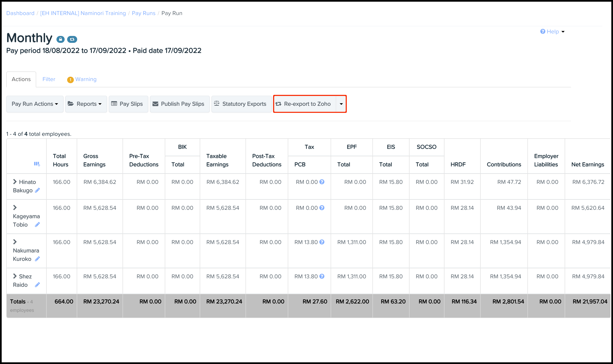Open the Help menu
The height and width of the screenshot is (364, 613).
(x=552, y=32)
